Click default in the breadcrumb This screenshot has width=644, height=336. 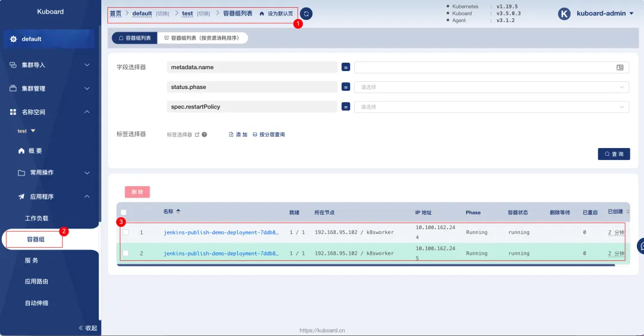point(142,14)
